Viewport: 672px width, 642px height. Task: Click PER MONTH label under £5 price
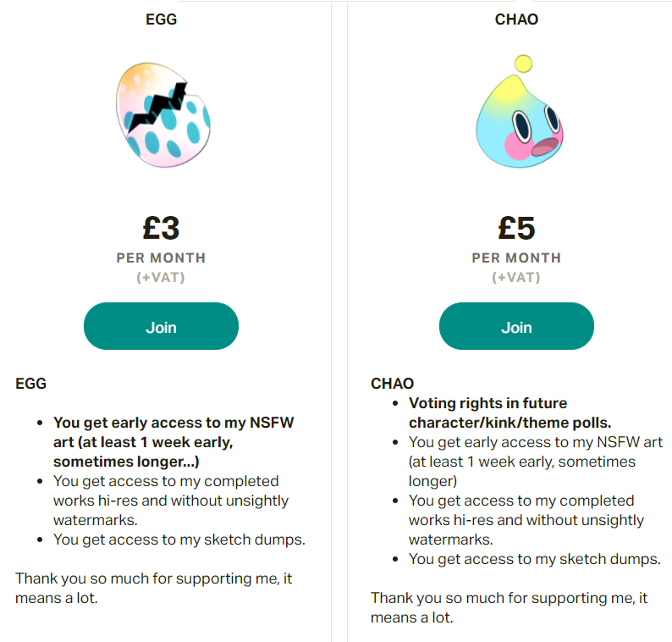coord(516,257)
